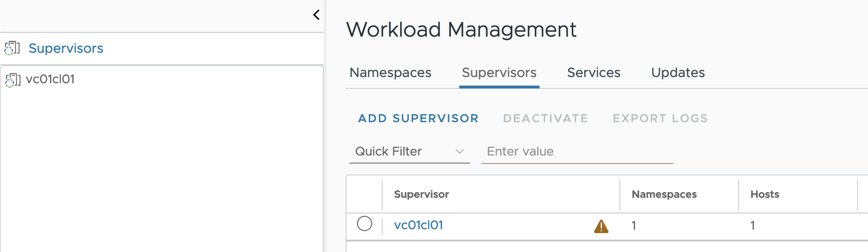The height and width of the screenshot is (252, 868).
Task: Sort by the Supervisor column header
Action: pos(422,194)
